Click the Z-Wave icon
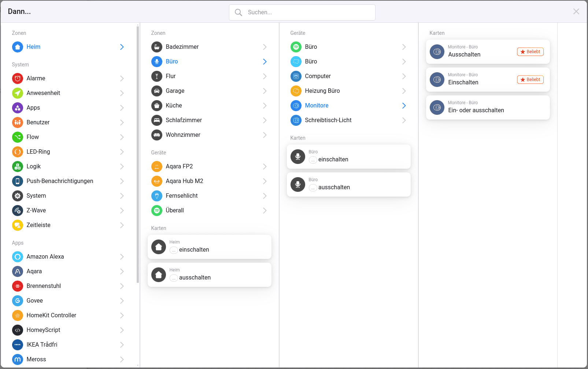Screen dimensions: 588x369 coord(18,211)
